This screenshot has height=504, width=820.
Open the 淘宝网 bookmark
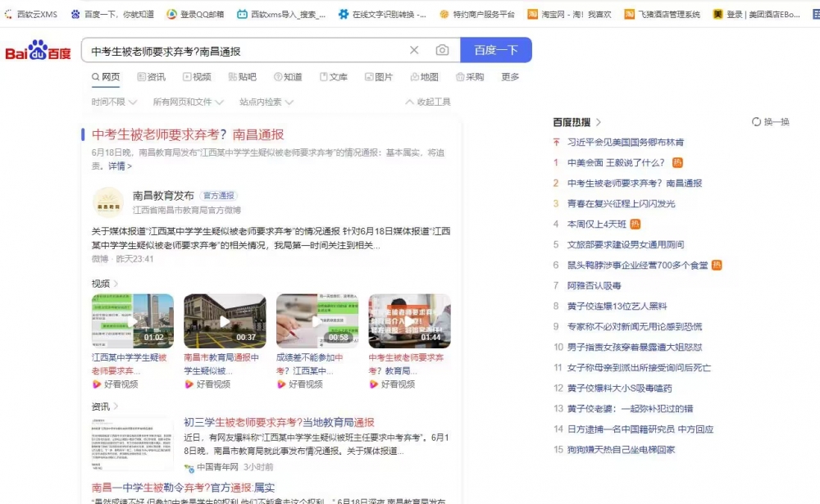pyautogui.click(x=569, y=15)
